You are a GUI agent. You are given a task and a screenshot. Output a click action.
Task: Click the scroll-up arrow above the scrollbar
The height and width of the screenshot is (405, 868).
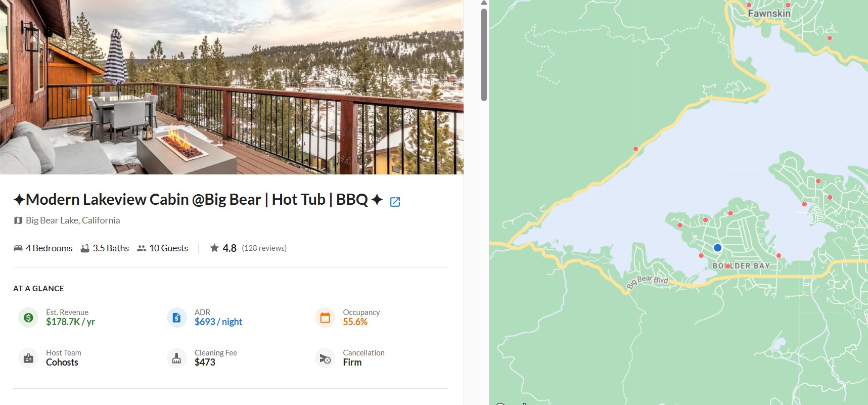click(484, 3)
